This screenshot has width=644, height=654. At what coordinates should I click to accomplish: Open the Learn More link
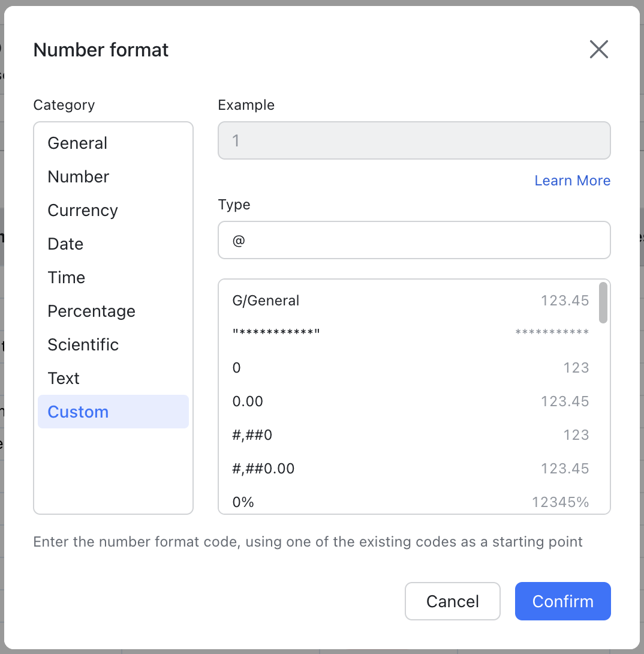(572, 180)
